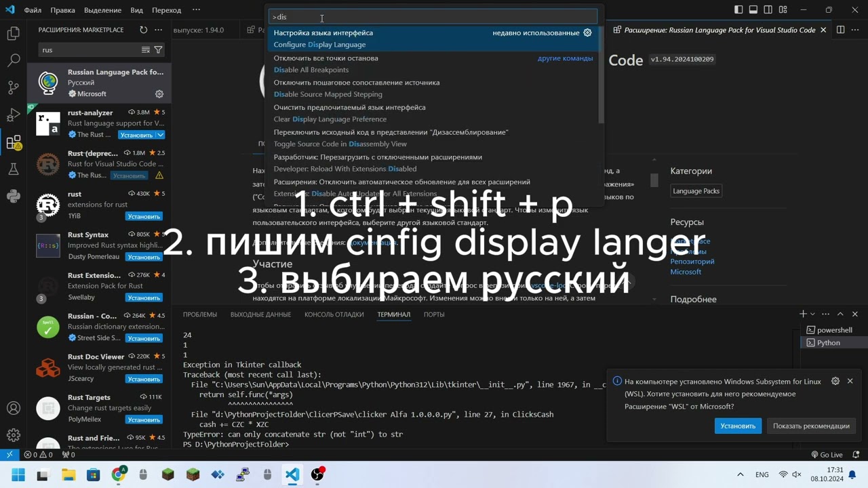
Task: Select the powershell terminal entry
Action: 833,330
